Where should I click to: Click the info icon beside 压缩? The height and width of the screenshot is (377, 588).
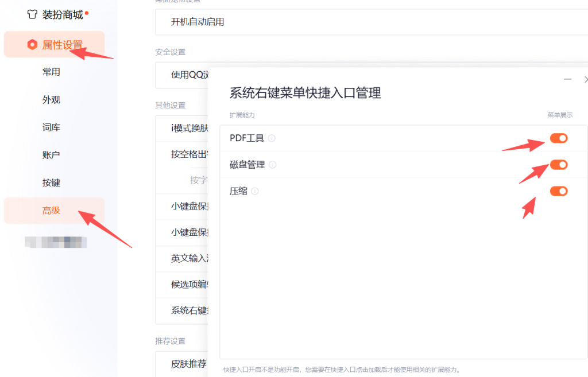pyautogui.click(x=255, y=191)
